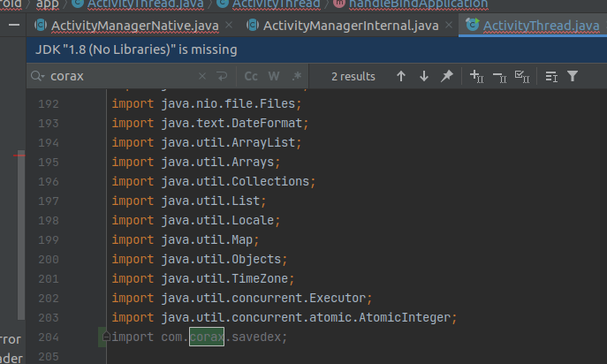607x364 pixels.
Task: Toggle Match Case (Cc) search option
Action: (x=252, y=77)
